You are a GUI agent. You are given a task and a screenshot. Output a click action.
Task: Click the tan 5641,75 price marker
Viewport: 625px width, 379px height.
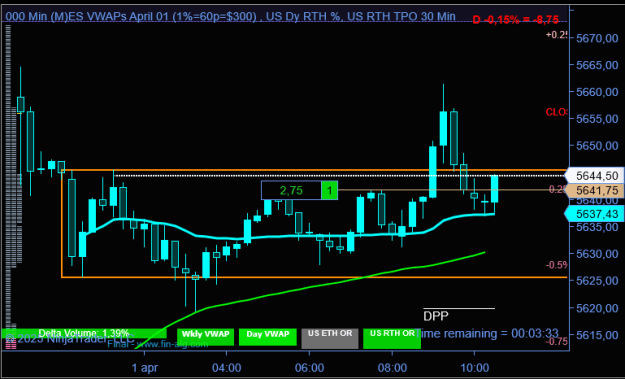595,190
